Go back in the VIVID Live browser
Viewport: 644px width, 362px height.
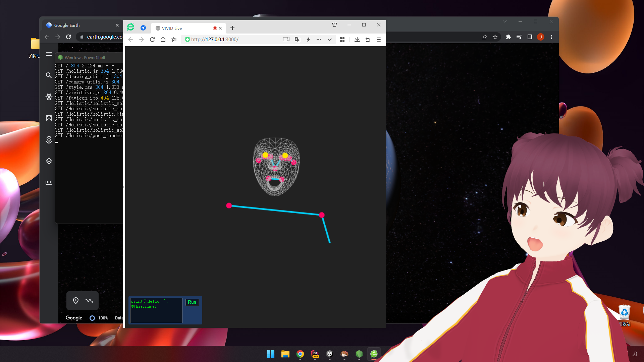coord(130,40)
